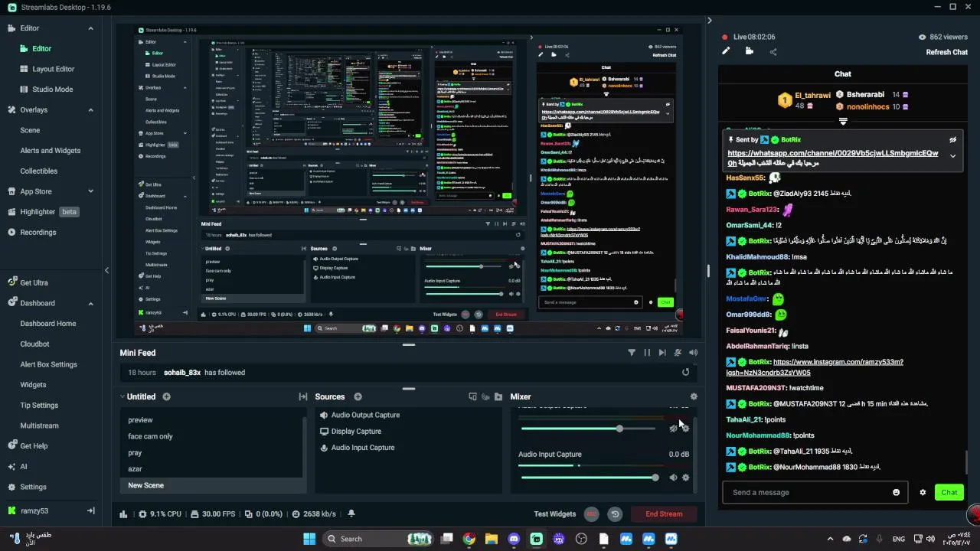This screenshot has height=551, width=980.
Task: Click the Audio Output Capture volume slider
Action: pos(588,429)
